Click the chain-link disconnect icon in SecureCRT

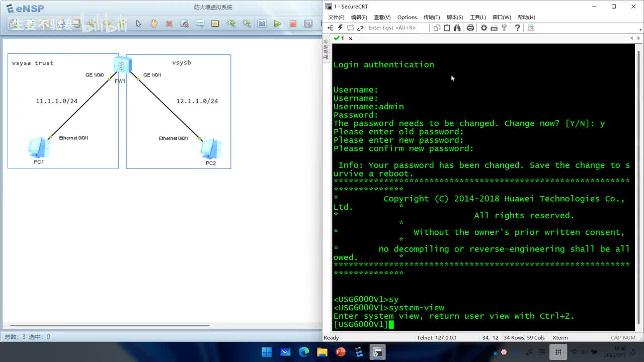point(360,28)
